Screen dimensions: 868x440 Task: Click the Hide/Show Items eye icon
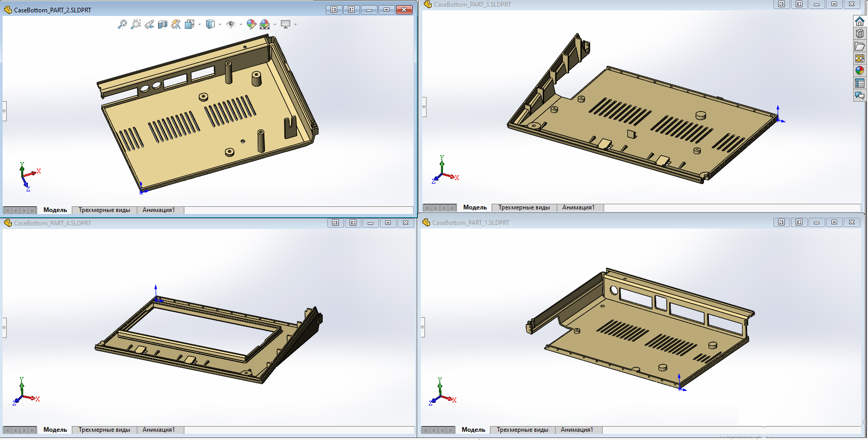pos(231,24)
